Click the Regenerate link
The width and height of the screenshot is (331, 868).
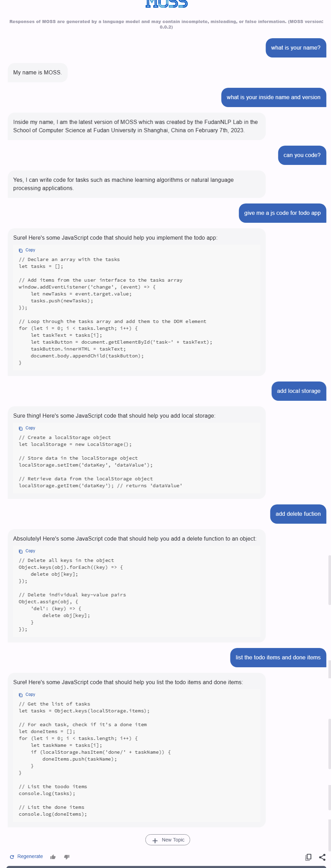[30, 856]
